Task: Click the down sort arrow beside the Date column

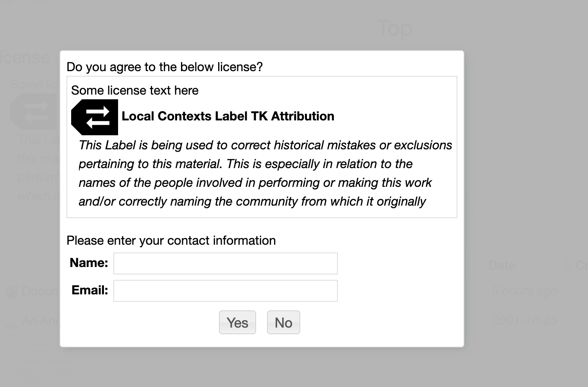Action: coord(566,266)
